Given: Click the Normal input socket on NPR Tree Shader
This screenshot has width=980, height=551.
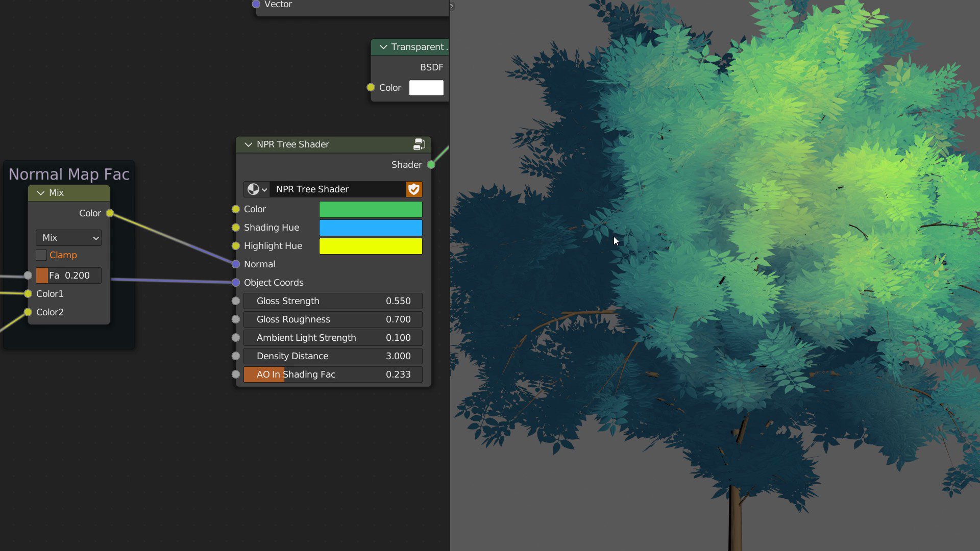Looking at the screenshot, I should (x=236, y=264).
